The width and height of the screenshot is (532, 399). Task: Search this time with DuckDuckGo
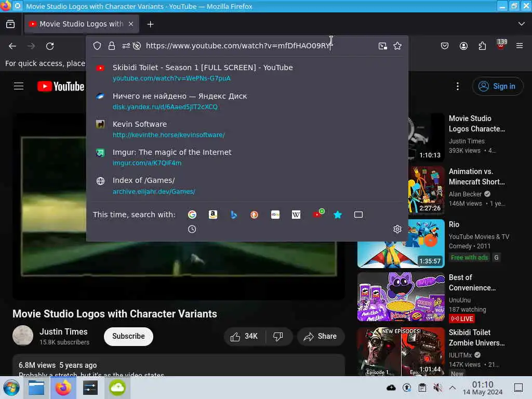tap(254, 215)
